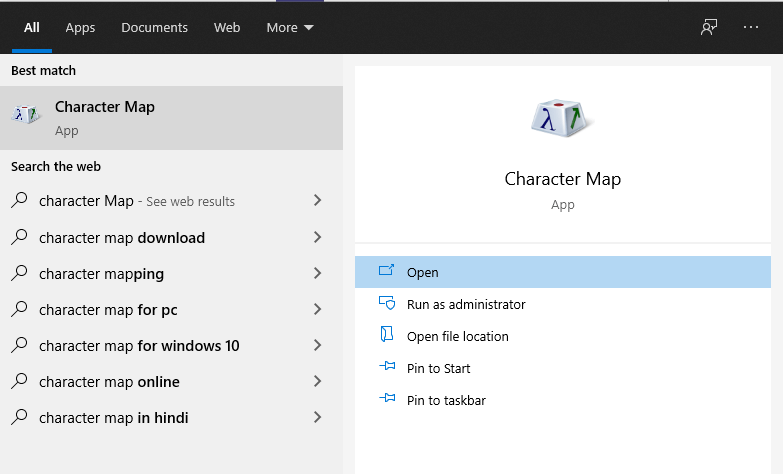The height and width of the screenshot is (474, 783).
Task: Click the Pin to Start pin icon
Action: click(x=387, y=368)
